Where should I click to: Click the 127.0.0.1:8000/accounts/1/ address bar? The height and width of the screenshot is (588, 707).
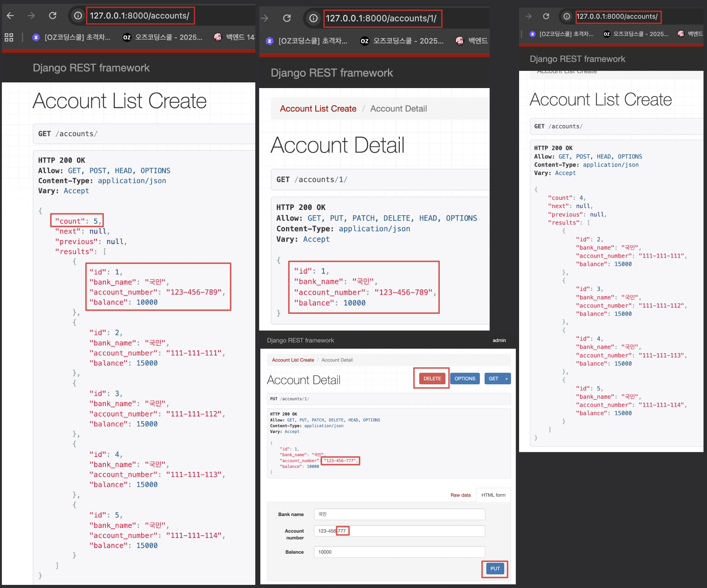[381, 18]
